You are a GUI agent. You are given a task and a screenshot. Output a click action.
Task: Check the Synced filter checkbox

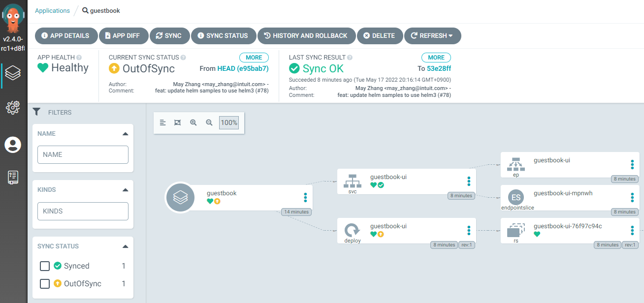pyautogui.click(x=45, y=266)
